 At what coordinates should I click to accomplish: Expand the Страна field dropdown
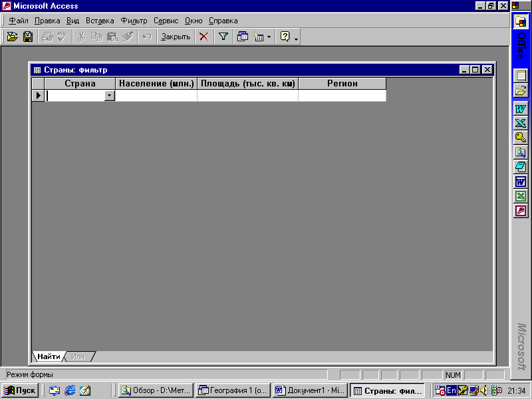(109, 96)
